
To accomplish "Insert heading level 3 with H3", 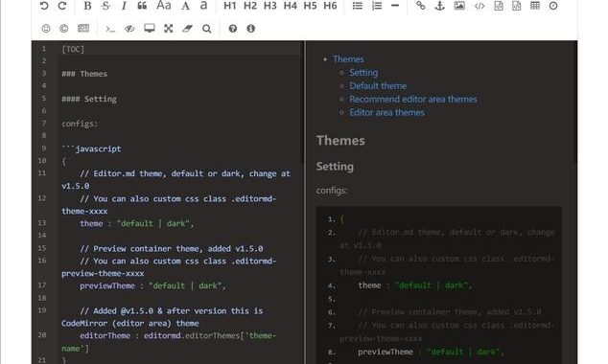I will 270,6.
